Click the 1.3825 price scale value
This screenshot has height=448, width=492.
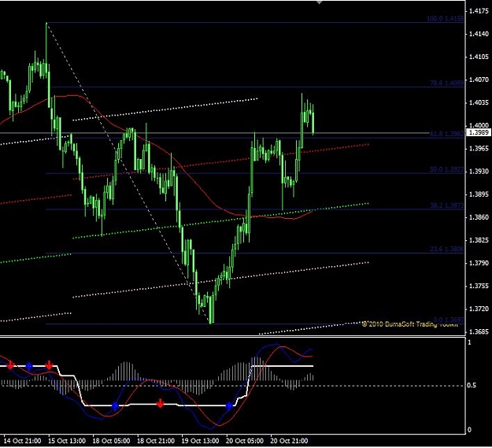[479, 240]
